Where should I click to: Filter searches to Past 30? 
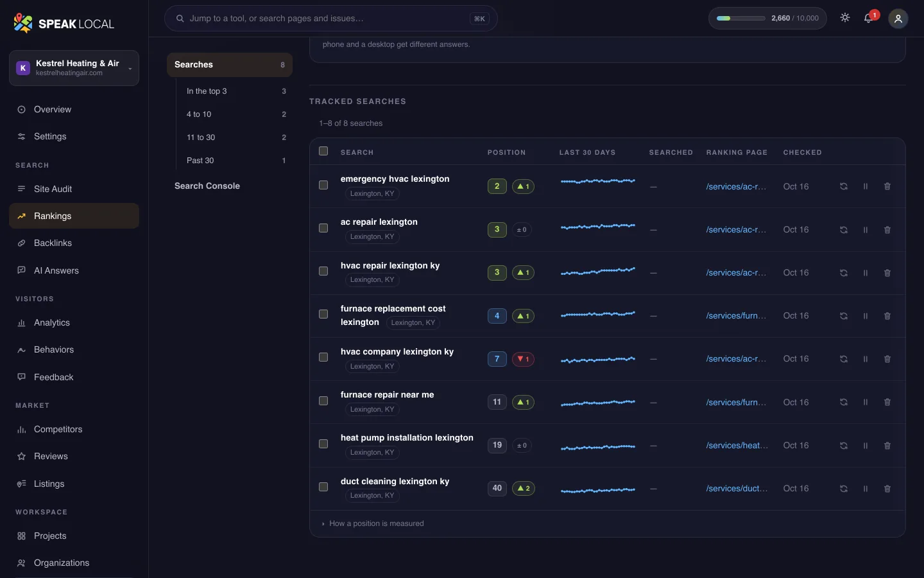[x=235, y=161]
